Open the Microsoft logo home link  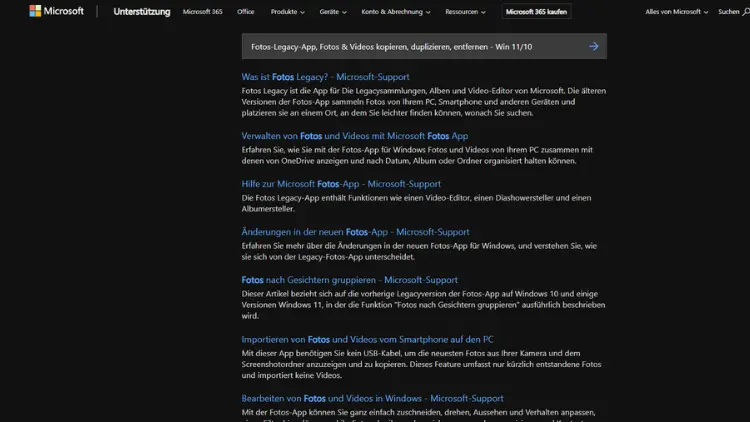point(56,11)
